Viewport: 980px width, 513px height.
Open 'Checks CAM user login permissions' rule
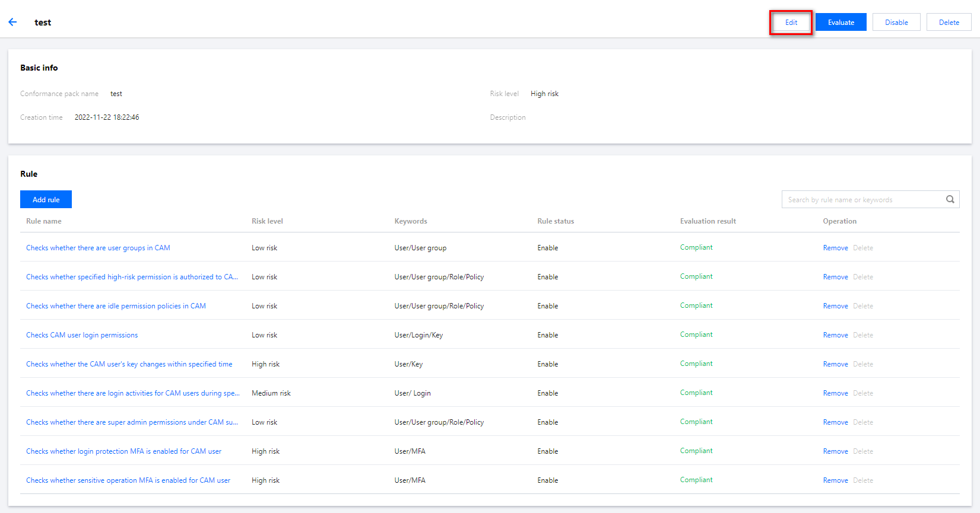pos(82,335)
